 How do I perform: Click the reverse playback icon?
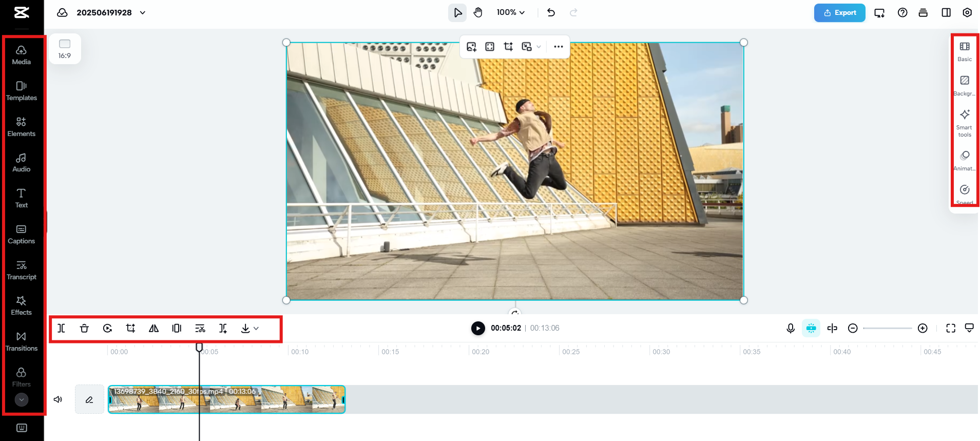pos(107,328)
